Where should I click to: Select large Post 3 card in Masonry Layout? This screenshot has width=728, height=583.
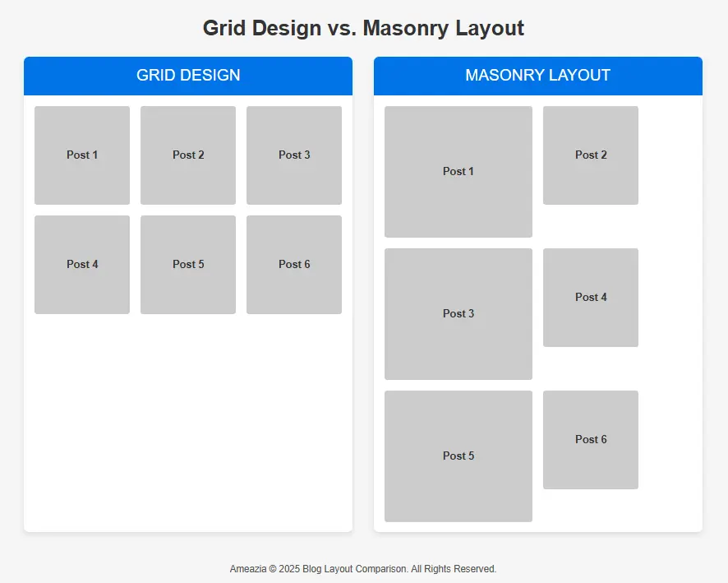(458, 313)
